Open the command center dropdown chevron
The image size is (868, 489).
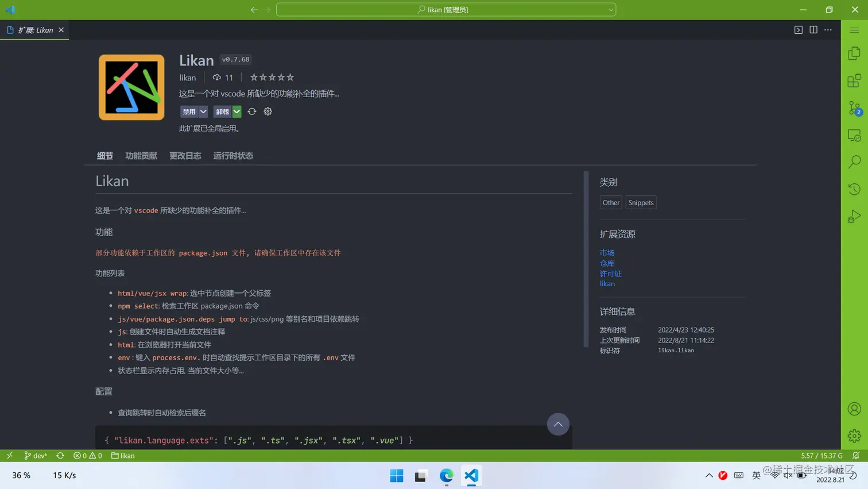610,10
